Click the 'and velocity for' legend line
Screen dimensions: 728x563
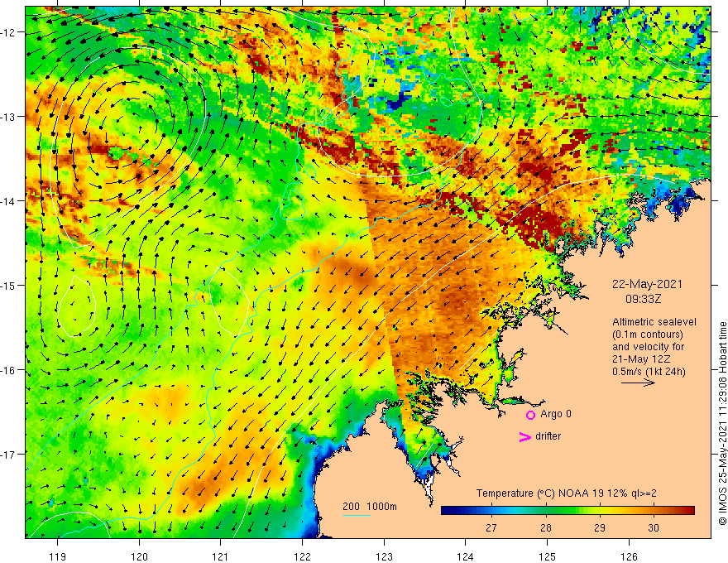[x=648, y=347]
